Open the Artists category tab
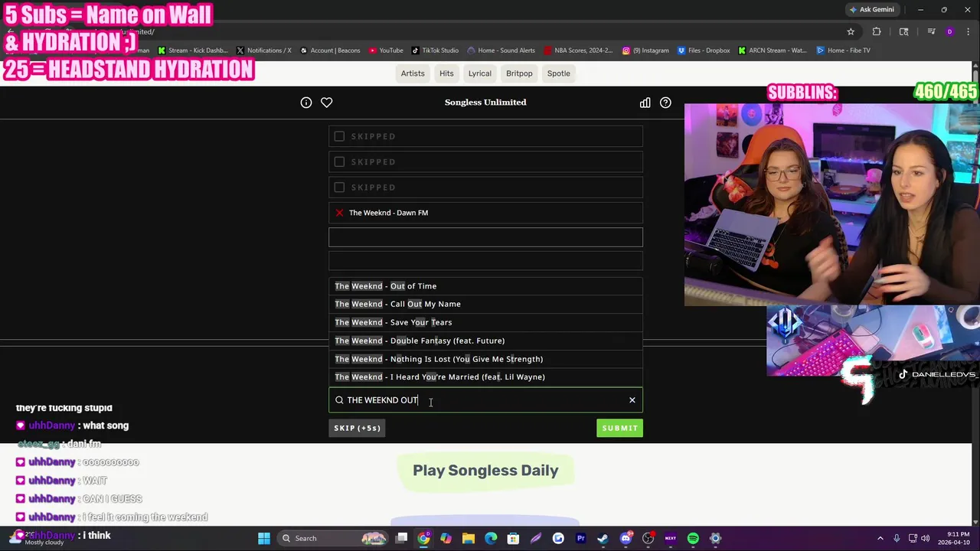 click(413, 73)
